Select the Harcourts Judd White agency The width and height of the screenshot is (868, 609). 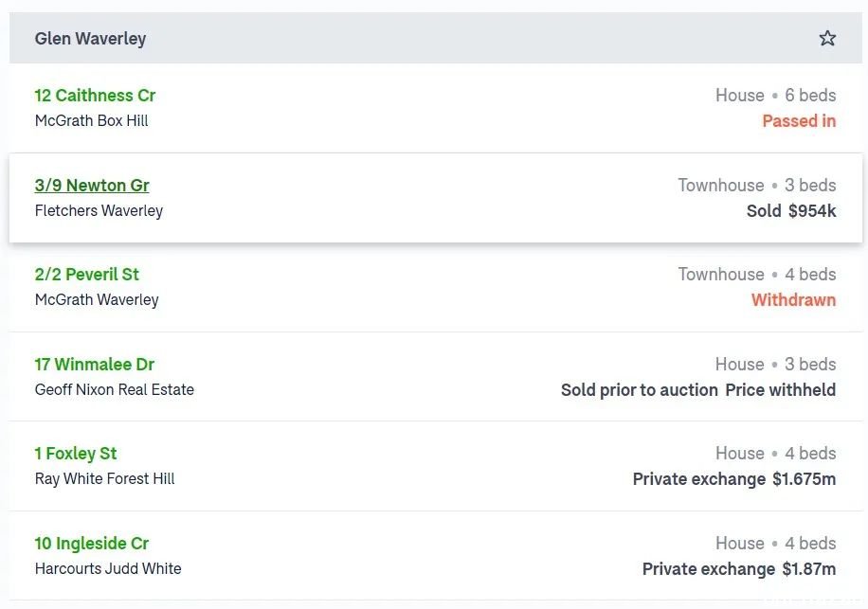108,568
